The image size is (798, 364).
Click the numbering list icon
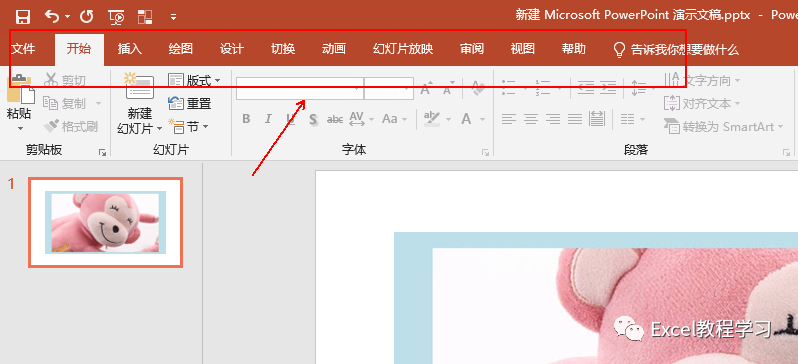[543, 87]
